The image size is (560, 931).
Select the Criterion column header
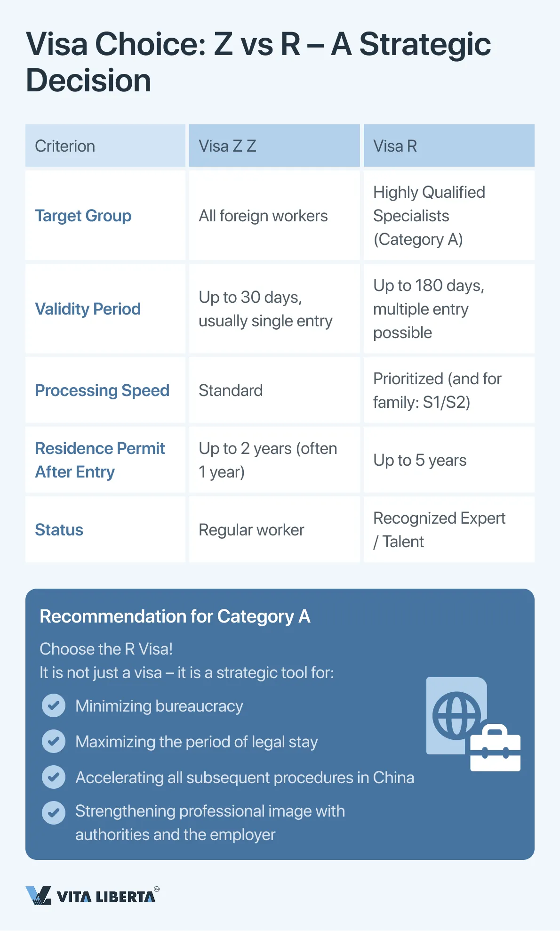coord(65,146)
